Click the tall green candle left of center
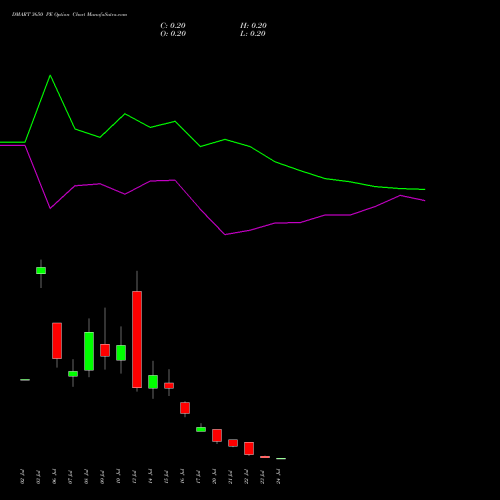Viewport: 500px width, 500px height. click(x=89, y=351)
